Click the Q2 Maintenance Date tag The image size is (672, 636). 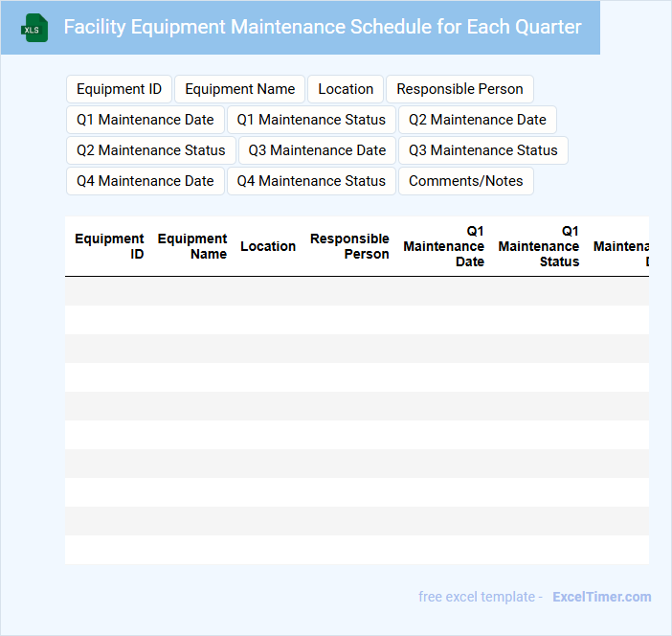pos(478,120)
